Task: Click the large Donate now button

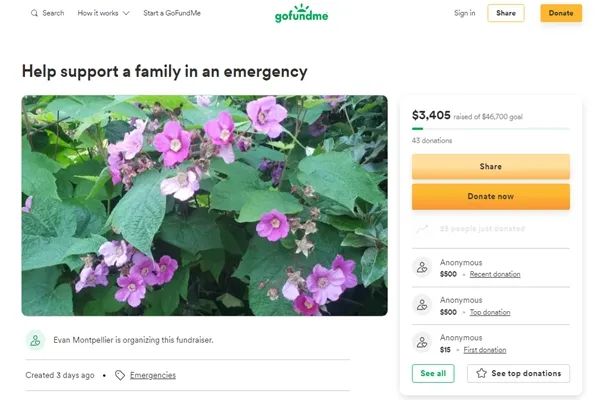Action: (x=491, y=196)
